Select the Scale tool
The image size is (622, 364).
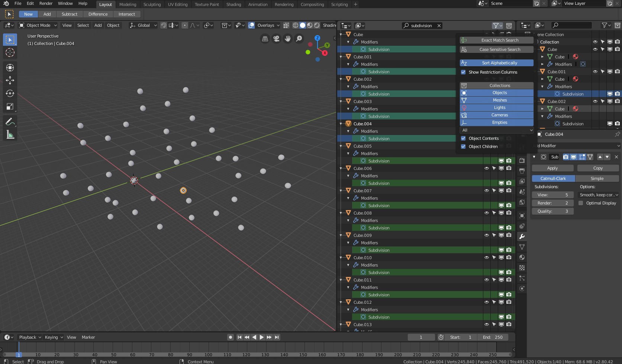(x=10, y=107)
